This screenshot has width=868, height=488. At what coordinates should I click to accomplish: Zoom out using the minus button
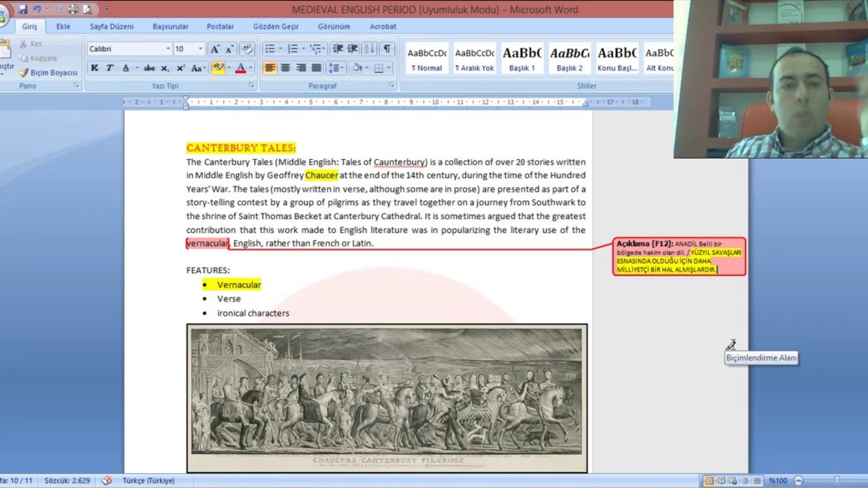point(798,481)
